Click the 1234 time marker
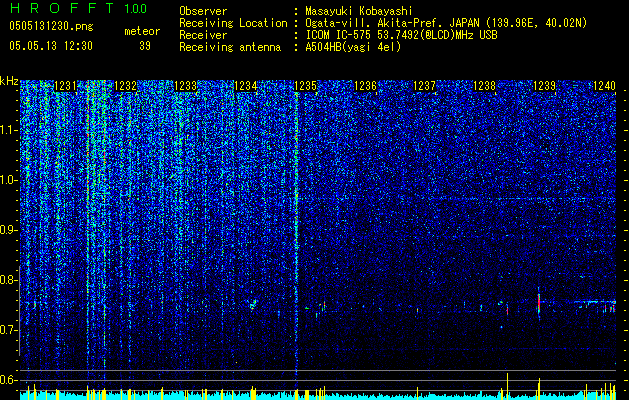The width and height of the screenshot is (629, 400). (246, 86)
